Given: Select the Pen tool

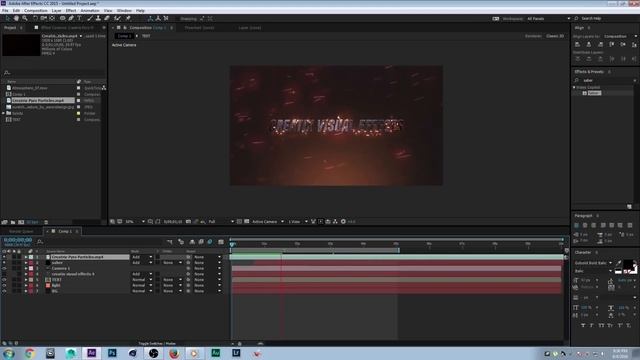Looking at the screenshot, I should [x=71, y=18].
